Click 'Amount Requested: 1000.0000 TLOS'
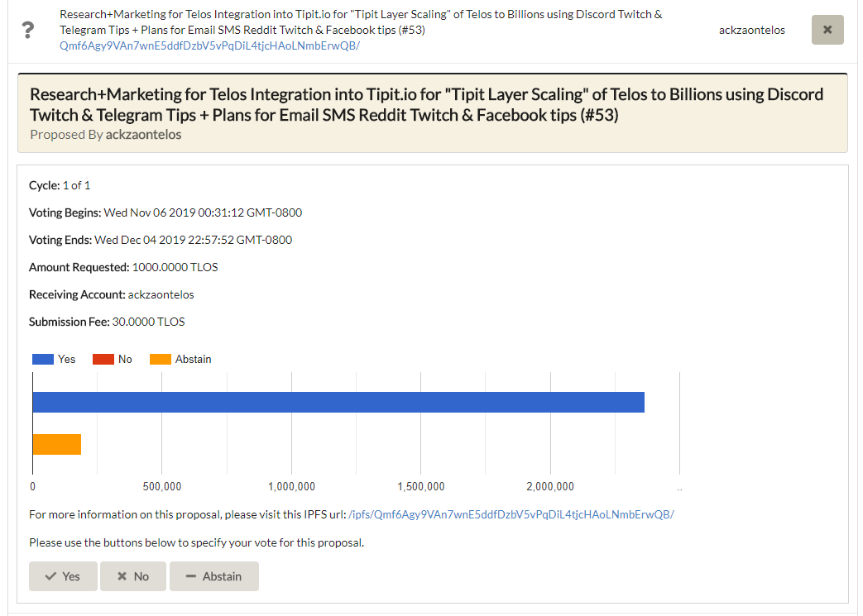This screenshot has width=863, height=616. pyautogui.click(x=123, y=267)
